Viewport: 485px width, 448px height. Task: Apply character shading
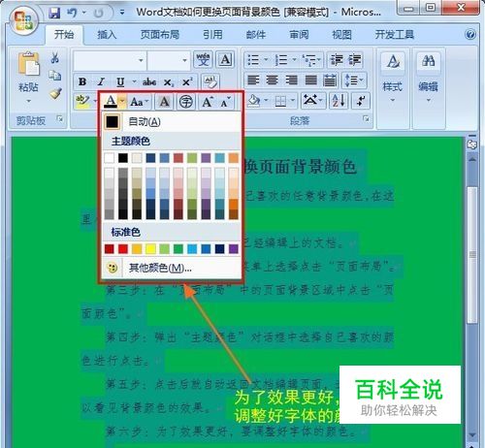coord(164,102)
